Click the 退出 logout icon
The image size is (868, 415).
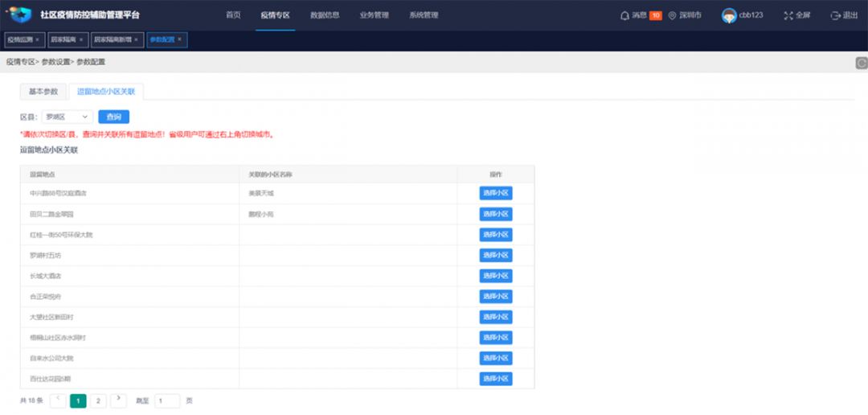[835, 15]
